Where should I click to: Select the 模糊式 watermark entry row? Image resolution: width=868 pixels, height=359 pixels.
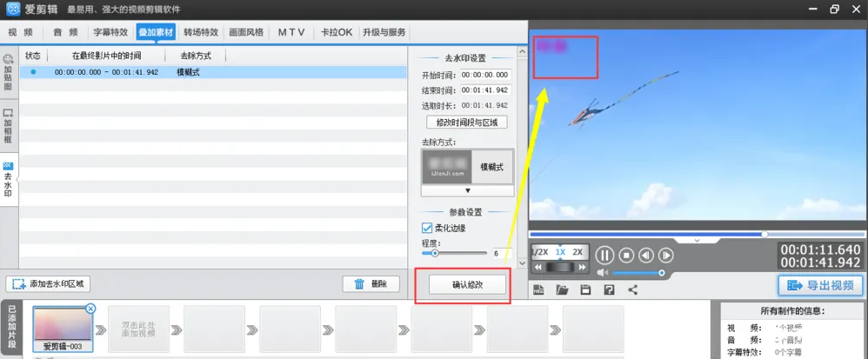(213, 72)
